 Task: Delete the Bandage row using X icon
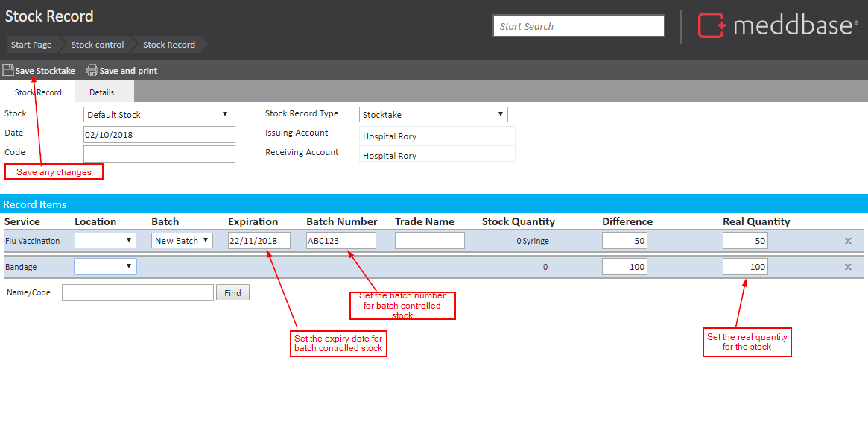848,267
